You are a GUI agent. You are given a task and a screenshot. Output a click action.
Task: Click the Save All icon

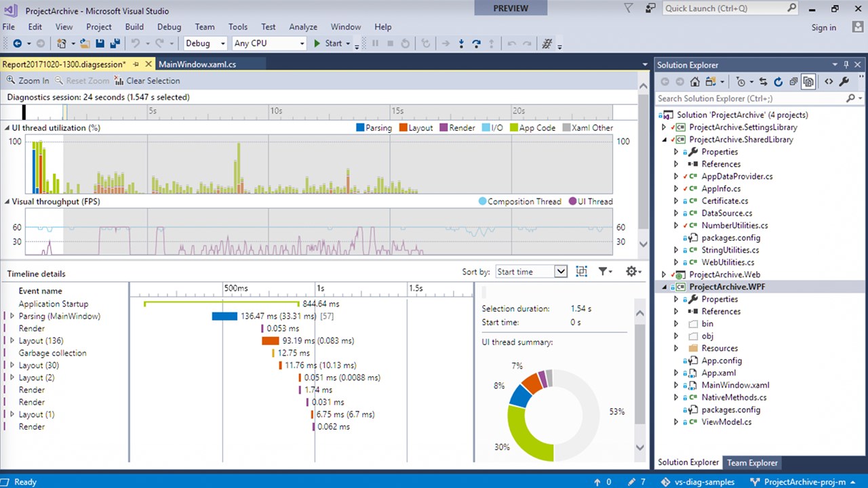click(115, 43)
